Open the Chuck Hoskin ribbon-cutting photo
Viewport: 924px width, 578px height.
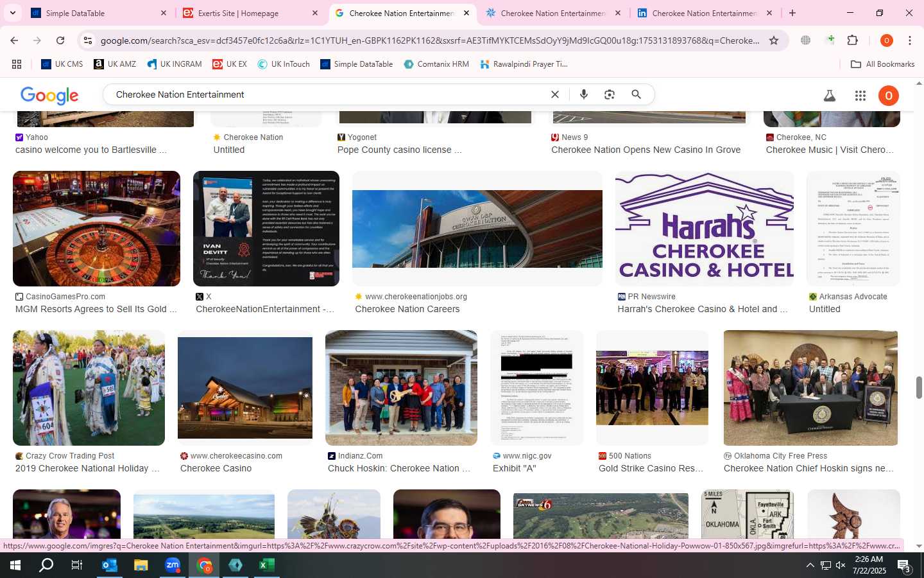tap(401, 388)
